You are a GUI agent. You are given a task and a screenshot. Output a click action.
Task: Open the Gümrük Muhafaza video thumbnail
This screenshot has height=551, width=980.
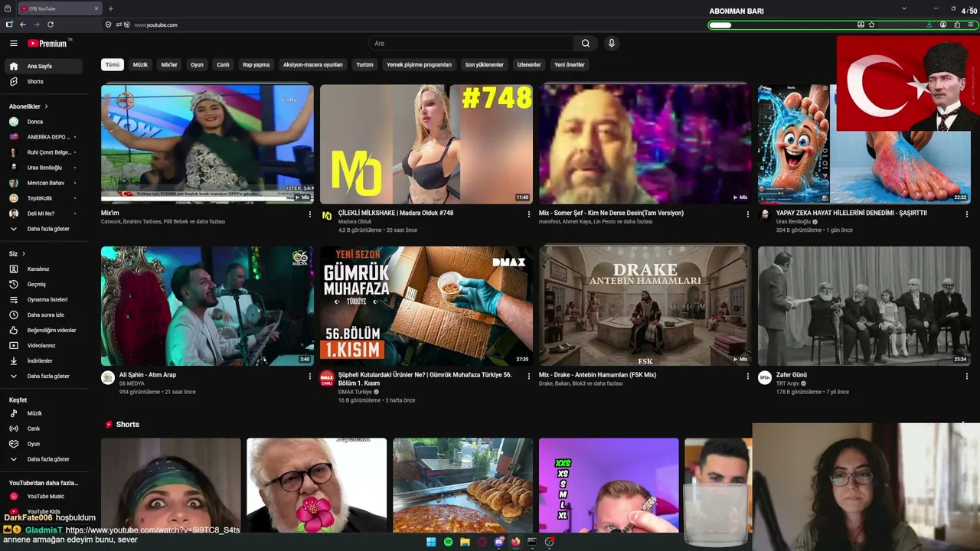pyautogui.click(x=426, y=306)
